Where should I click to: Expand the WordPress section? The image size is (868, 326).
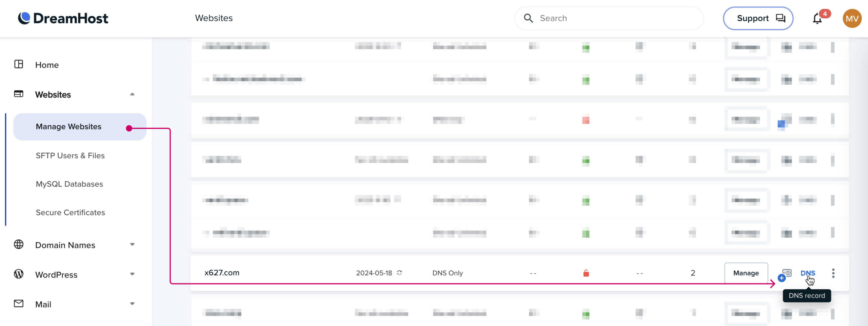click(132, 274)
